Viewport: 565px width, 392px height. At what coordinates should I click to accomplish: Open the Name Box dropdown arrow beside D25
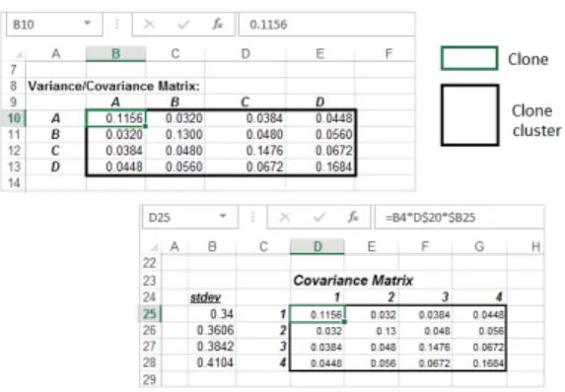tap(223, 217)
